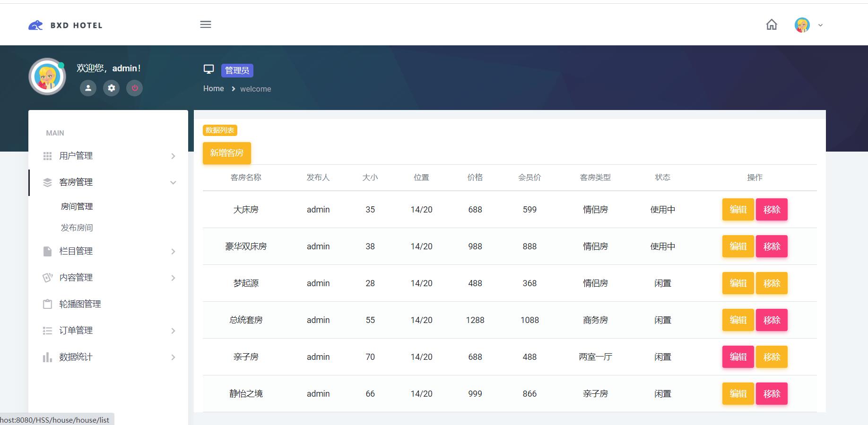
Task: Expand the 栏目管理 chevron
Action: (x=173, y=252)
